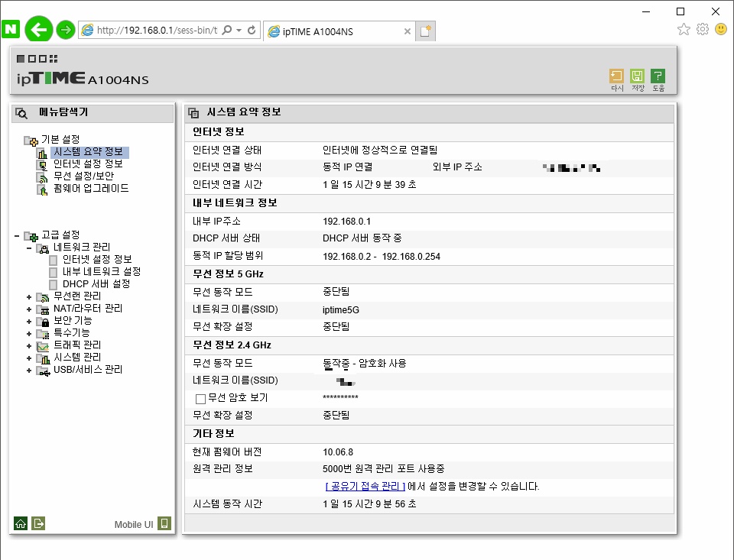734x560 pixels.
Task: Refresh the page with the reload icon
Action: click(252, 31)
